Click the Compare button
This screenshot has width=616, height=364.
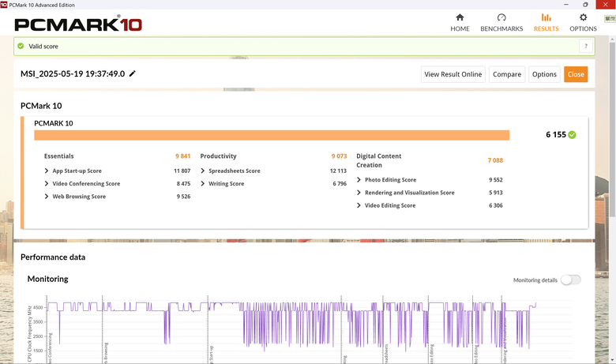coord(507,74)
